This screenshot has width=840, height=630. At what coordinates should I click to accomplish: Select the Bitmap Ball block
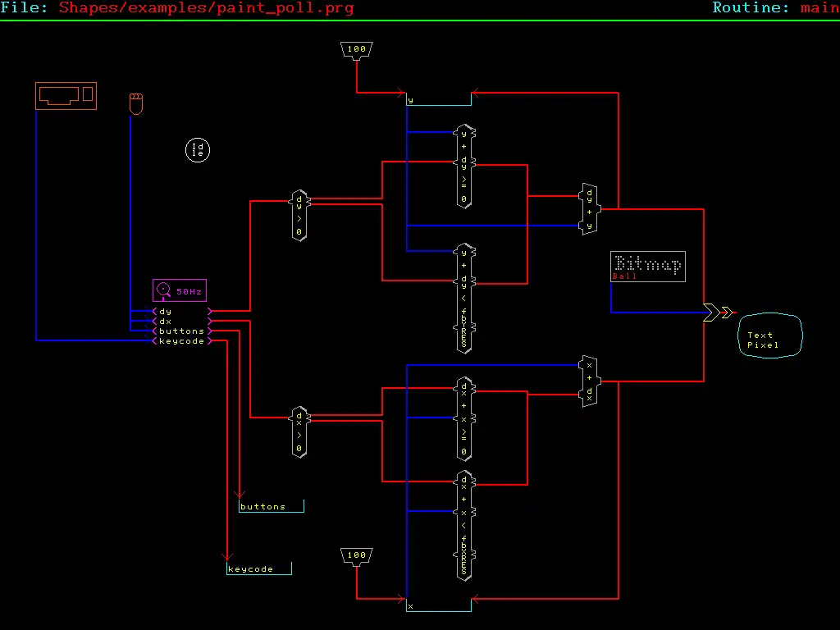pos(648,267)
